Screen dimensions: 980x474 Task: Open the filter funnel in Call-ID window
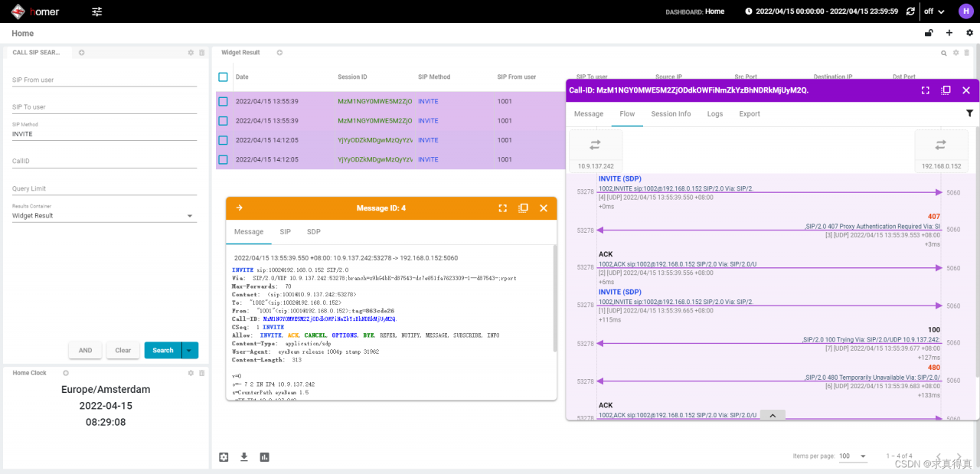pos(969,113)
